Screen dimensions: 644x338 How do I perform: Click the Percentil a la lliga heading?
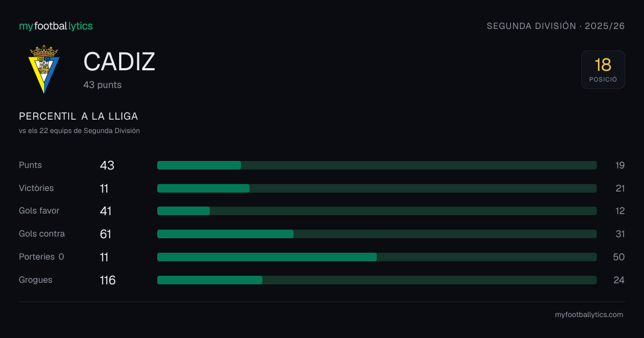(x=78, y=116)
